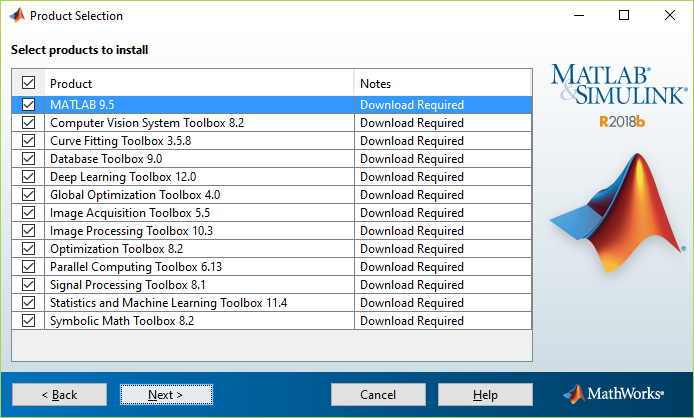Uncheck Global Optimization Toolbox 4.0 checkbox
The height and width of the screenshot is (418, 694).
tap(28, 195)
